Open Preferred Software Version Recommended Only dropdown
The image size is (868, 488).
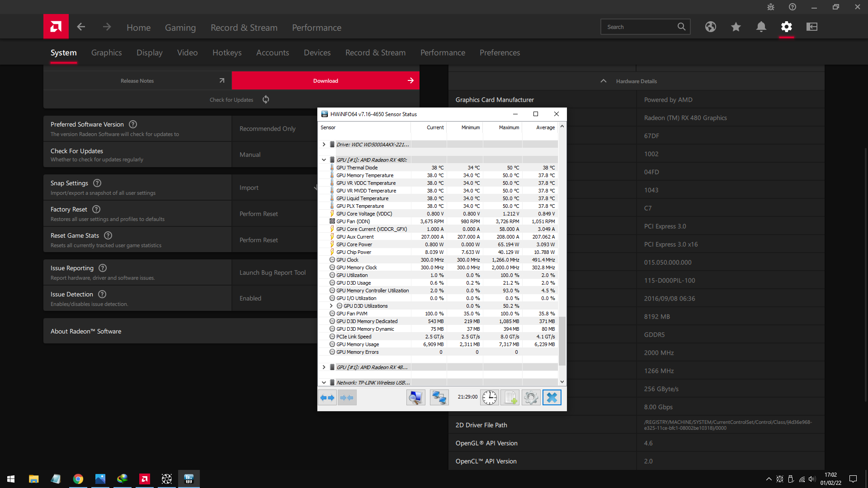coord(274,129)
